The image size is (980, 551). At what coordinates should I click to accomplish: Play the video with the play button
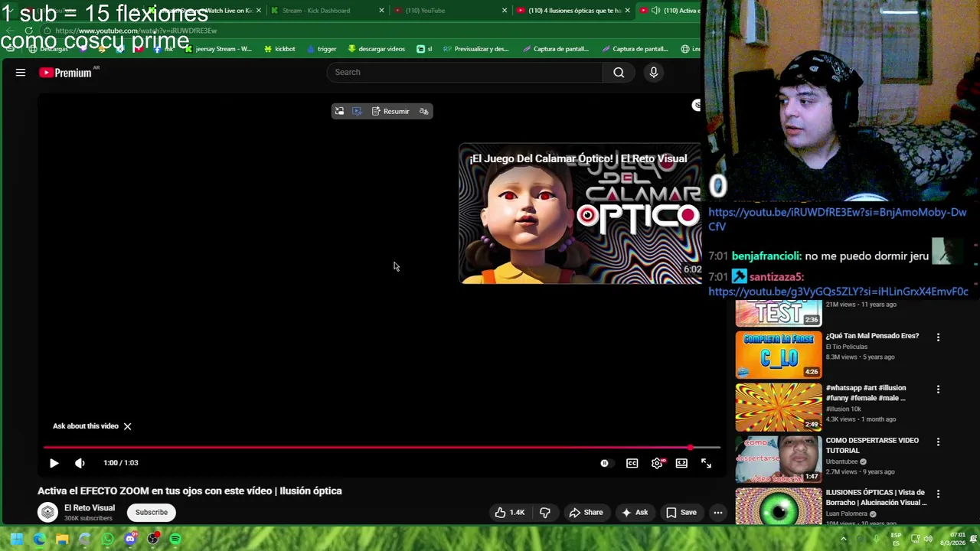54,463
